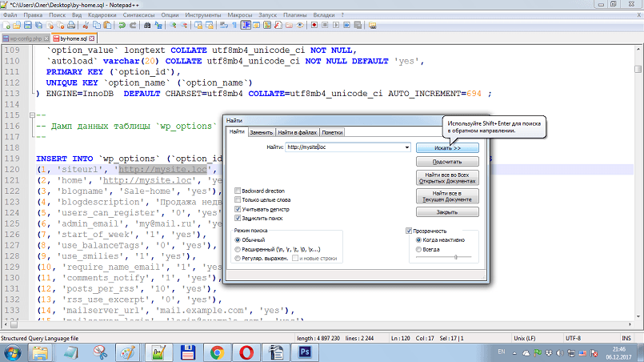Viewport: 644px width, 362px height.
Task: Click the Redo toolbar icon
Action: (133, 26)
